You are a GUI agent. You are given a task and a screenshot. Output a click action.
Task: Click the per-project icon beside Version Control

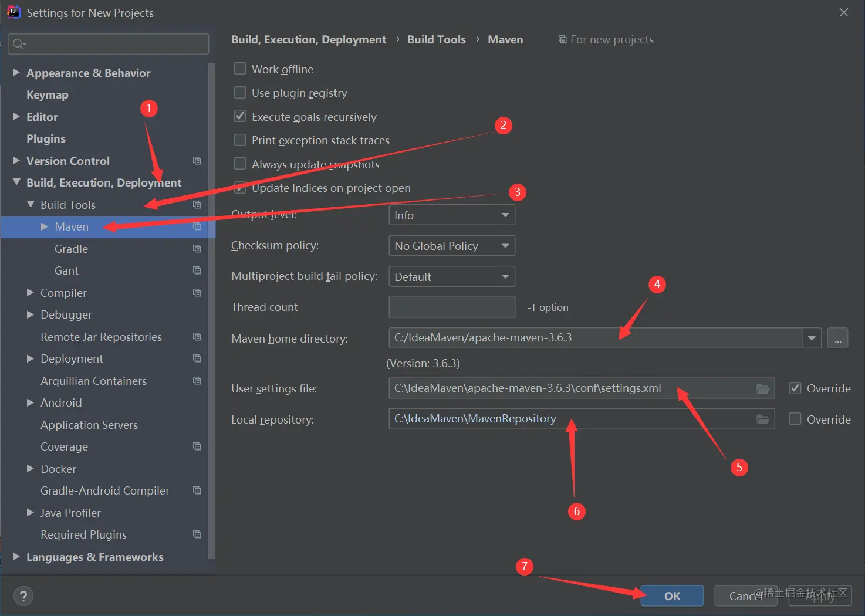[x=197, y=161]
